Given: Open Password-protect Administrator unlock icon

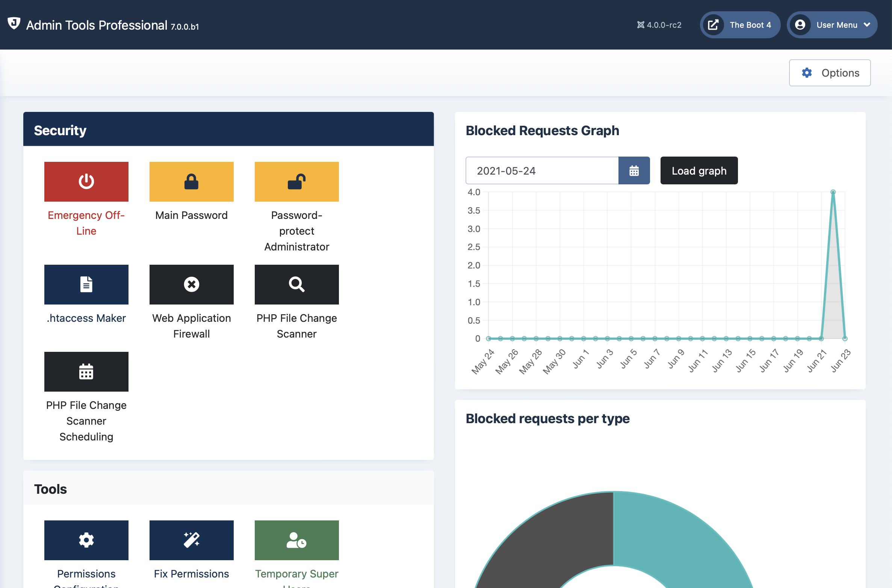Looking at the screenshot, I should click(296, 181).
